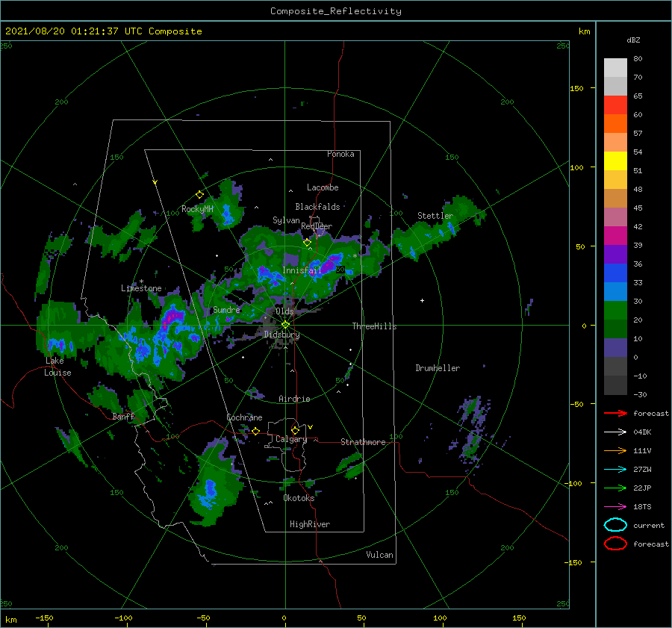
Task: Pick the blue 33–36 dBZ swatch
Action: pos(615,273)
